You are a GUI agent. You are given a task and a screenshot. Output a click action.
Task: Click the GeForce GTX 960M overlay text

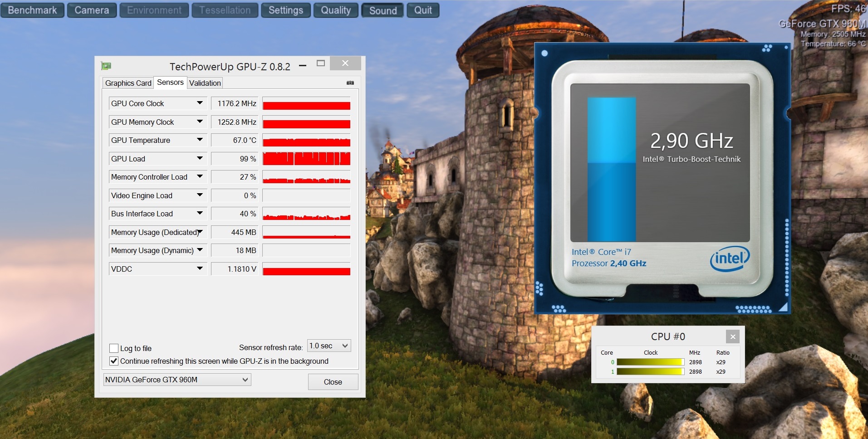[x=822, y=24]
